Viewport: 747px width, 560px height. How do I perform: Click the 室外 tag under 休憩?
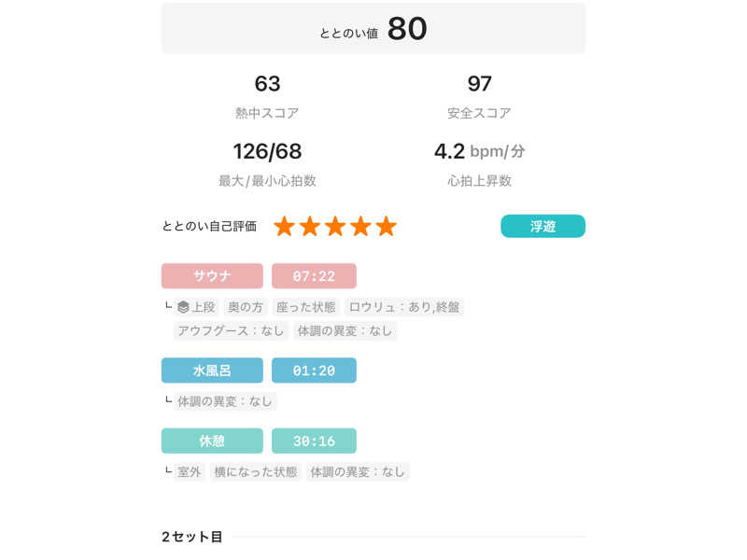point(190,472)
